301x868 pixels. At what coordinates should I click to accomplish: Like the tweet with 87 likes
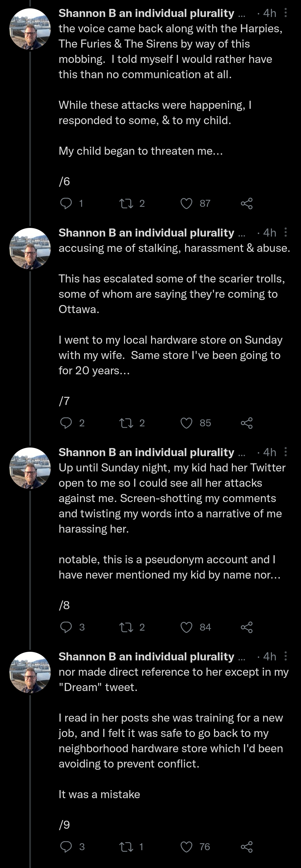click(186, 203)
